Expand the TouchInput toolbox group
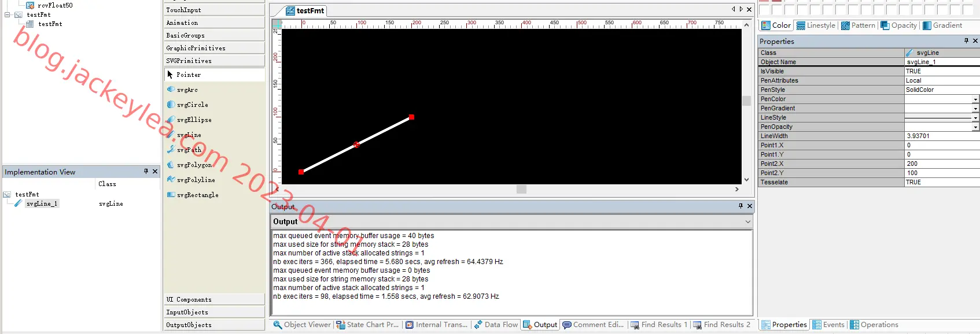980x334 pixels. pos(214,10)
